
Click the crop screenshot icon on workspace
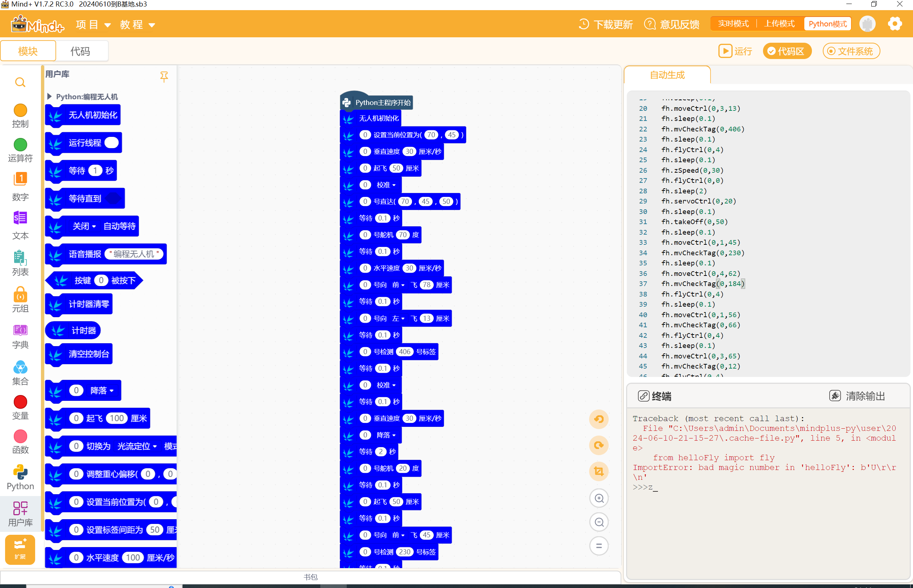pyautogui.click(x=599, y=471)
